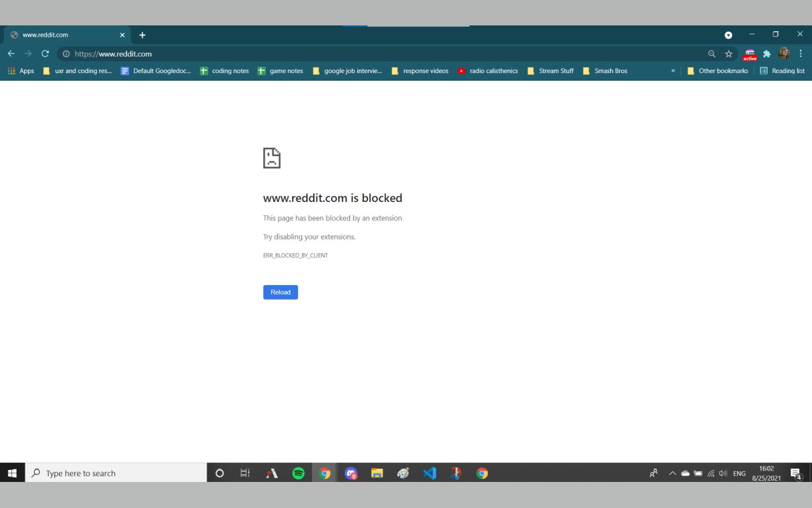Click the Chrome profile avatar

click(x=784, y=53)
